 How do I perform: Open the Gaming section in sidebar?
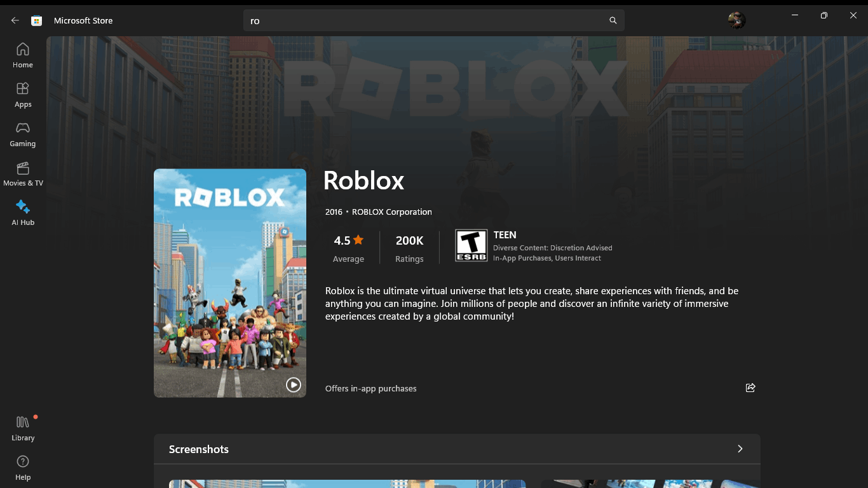tap(23, 134)
